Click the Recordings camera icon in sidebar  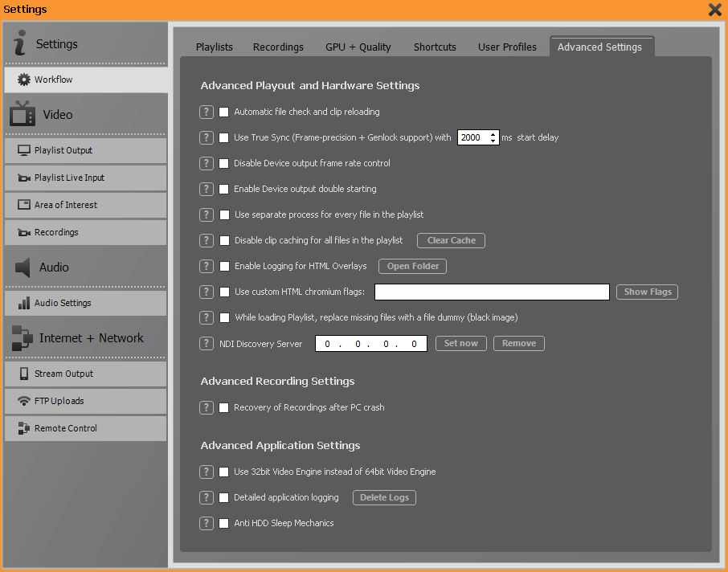(23, 232)
